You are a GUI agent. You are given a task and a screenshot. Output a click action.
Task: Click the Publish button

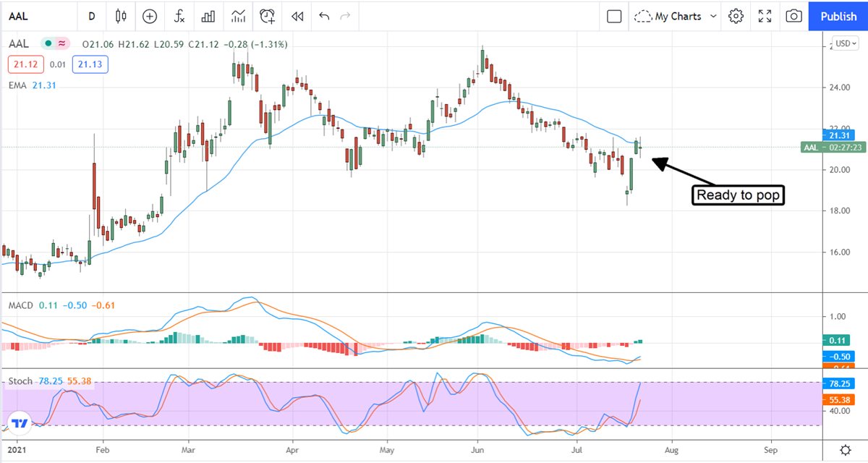[x=838, y=16]
